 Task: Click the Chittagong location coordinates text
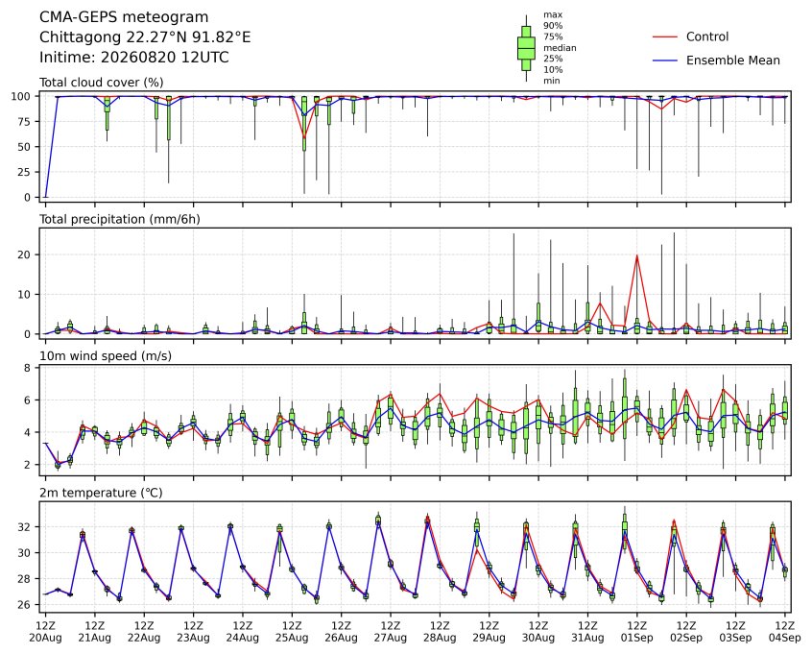[145, 37]
